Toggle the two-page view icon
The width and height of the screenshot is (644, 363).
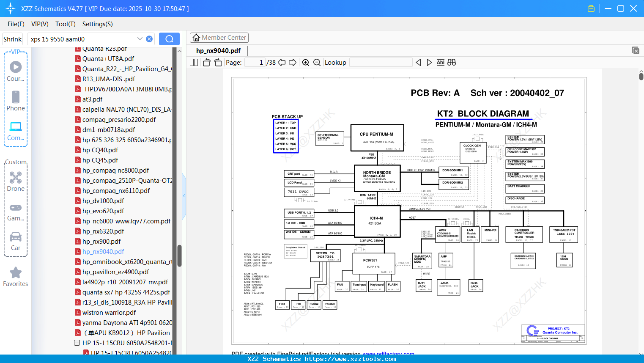coord(194,62)
